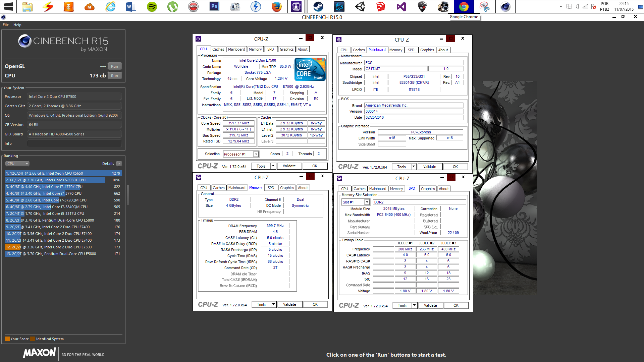This screenshot has height=362, width=644.
Task: Open the orange download manager taskbar icon
Action: (x=69, y=6)
